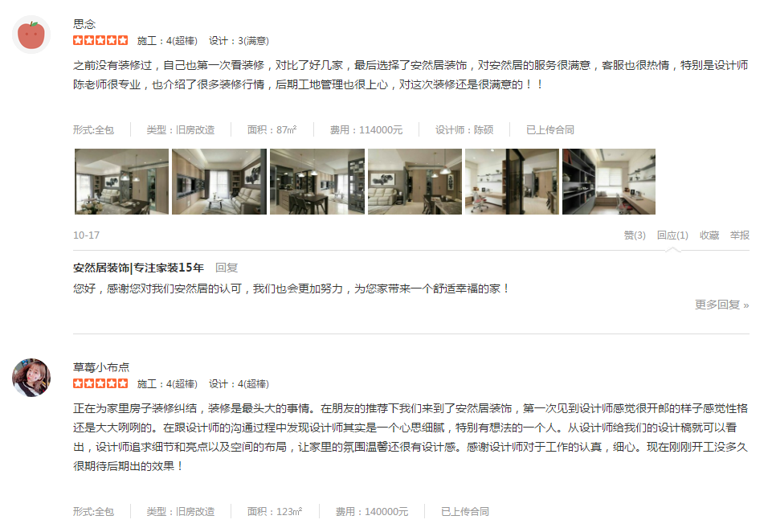Click the 回复 link beside 安然居装饰
768x532 pixels.
227,268
